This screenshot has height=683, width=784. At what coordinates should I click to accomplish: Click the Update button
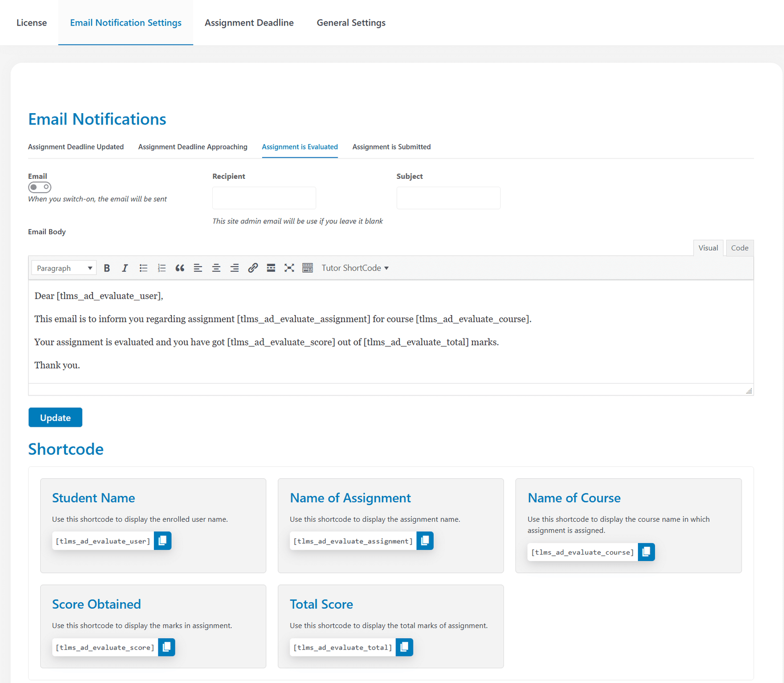click(x=55, y=417)
